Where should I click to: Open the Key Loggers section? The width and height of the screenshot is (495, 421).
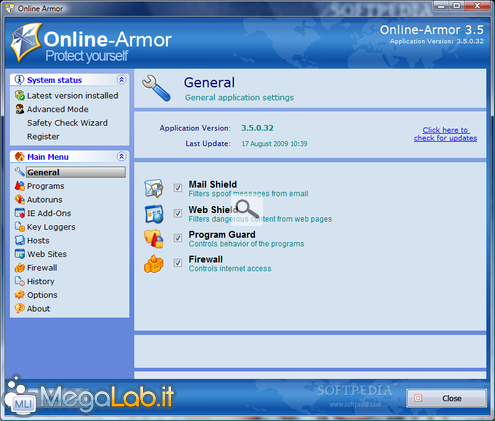coord(51,227)
